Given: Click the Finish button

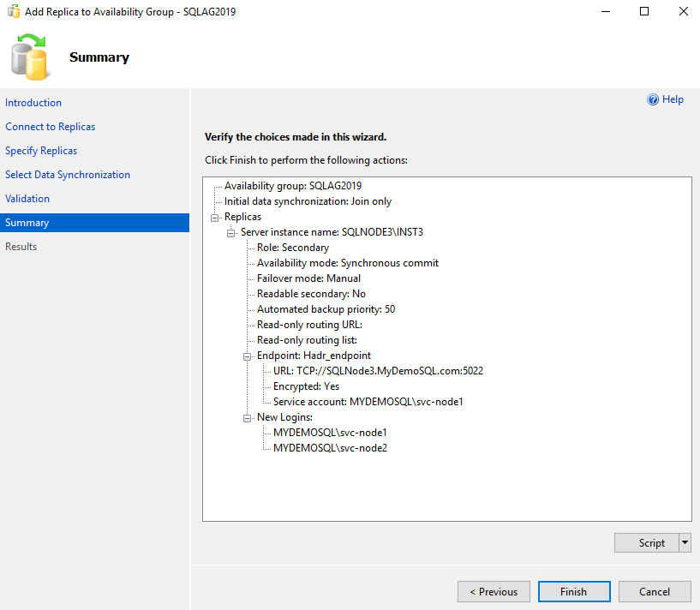Looking at the screenshot, I should 573,591.
